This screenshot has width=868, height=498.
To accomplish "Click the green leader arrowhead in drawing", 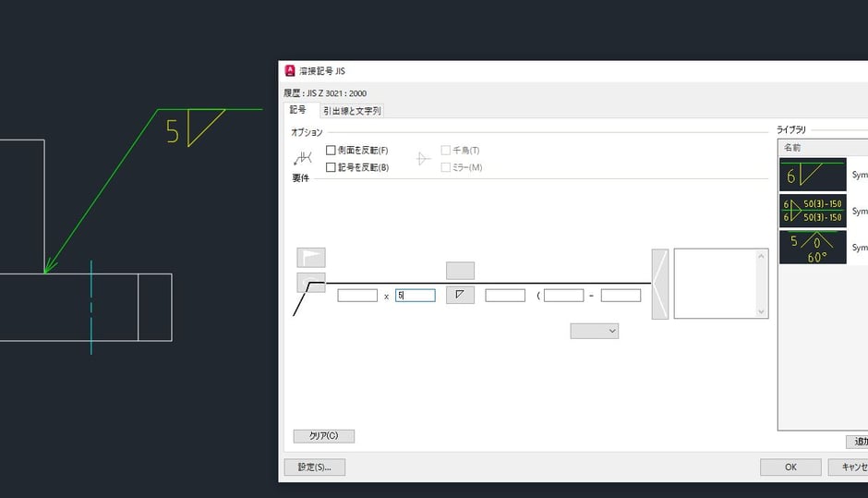I will (49, 266).
